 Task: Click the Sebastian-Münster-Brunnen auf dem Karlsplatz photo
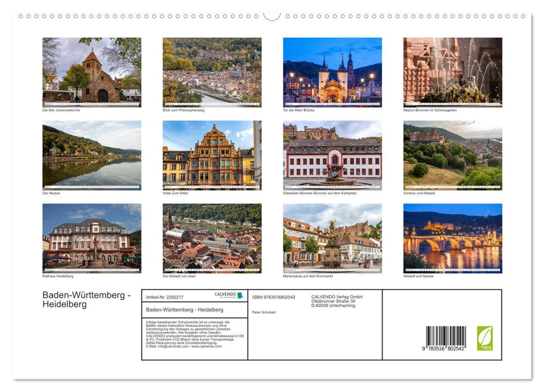332,155
